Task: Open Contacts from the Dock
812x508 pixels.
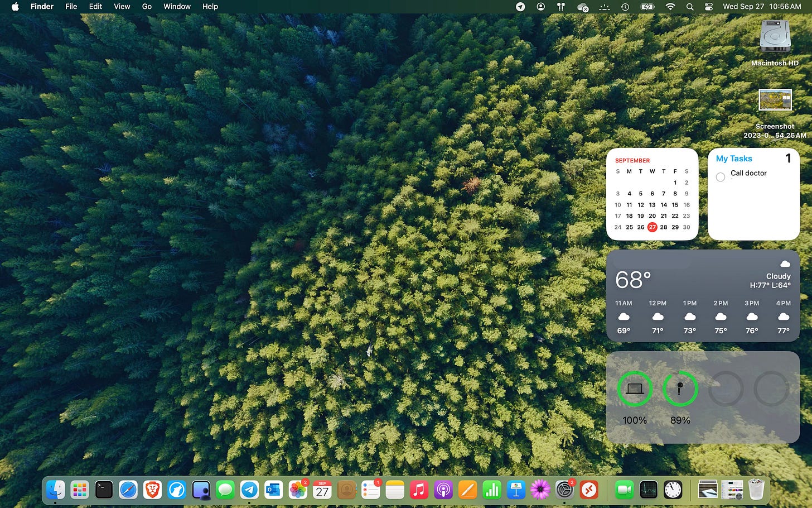Action: [x=346, y=490]
